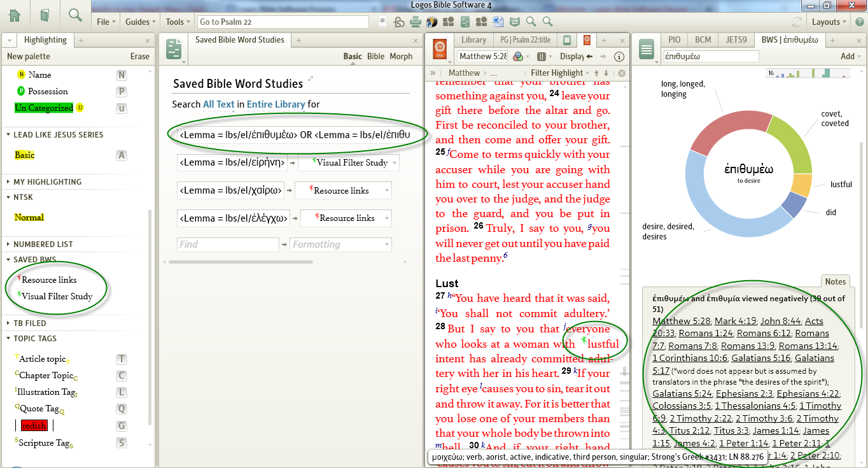Screen dimensions: 868x468
Task: Collapse the LEAD LIKE JESUS SERIES section
Action: [58, 135]
